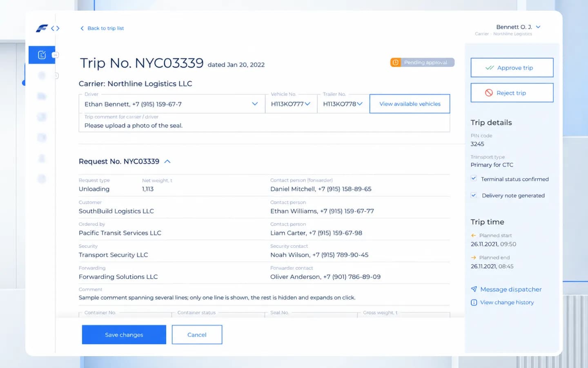Click customer SouthBuild Logistics LLC
588x368 pixels.
click(116, 211)
